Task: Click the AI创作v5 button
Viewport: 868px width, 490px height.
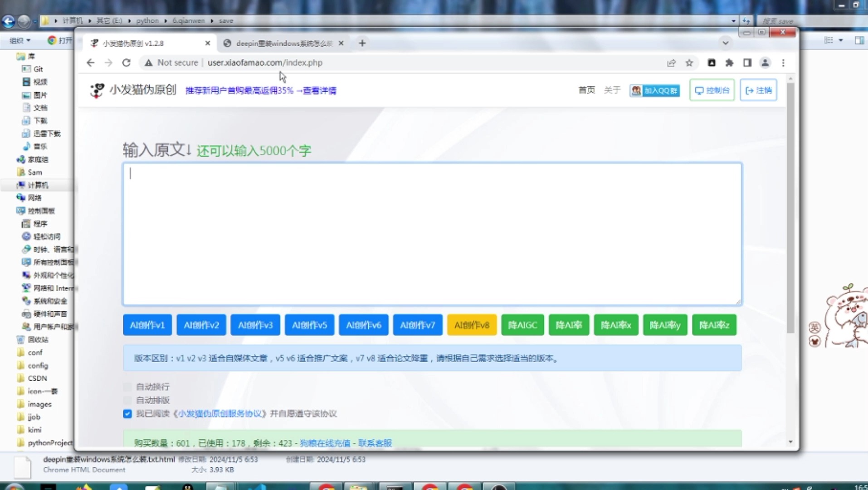Action: point(309,325)
